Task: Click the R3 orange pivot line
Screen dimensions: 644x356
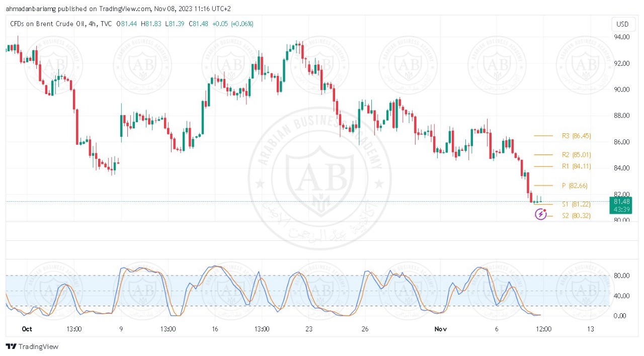Action: (x=543, y=136)
